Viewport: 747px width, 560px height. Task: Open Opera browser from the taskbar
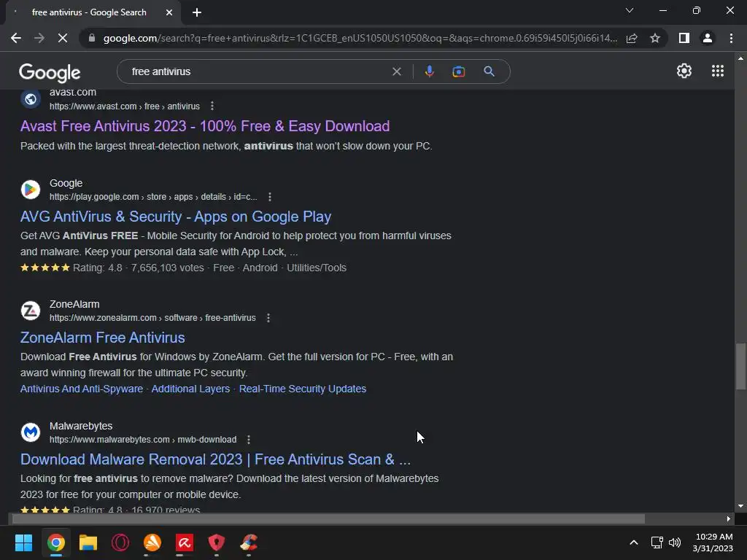tap(120, 542)
